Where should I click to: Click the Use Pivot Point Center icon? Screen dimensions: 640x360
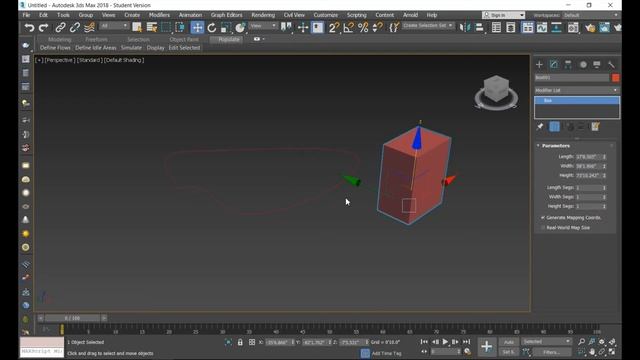(x=286, y=27)
